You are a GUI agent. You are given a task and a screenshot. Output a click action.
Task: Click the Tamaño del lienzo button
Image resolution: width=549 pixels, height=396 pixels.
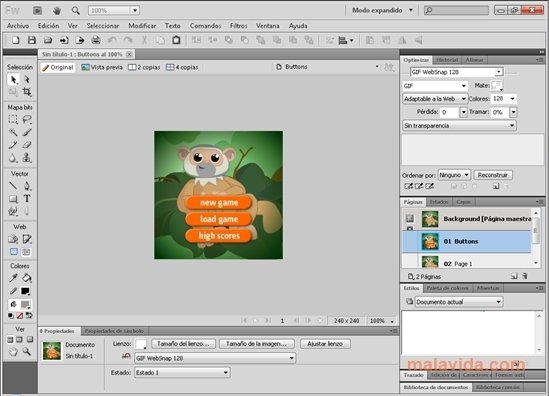pyautogui.click(x=183, y=344)
